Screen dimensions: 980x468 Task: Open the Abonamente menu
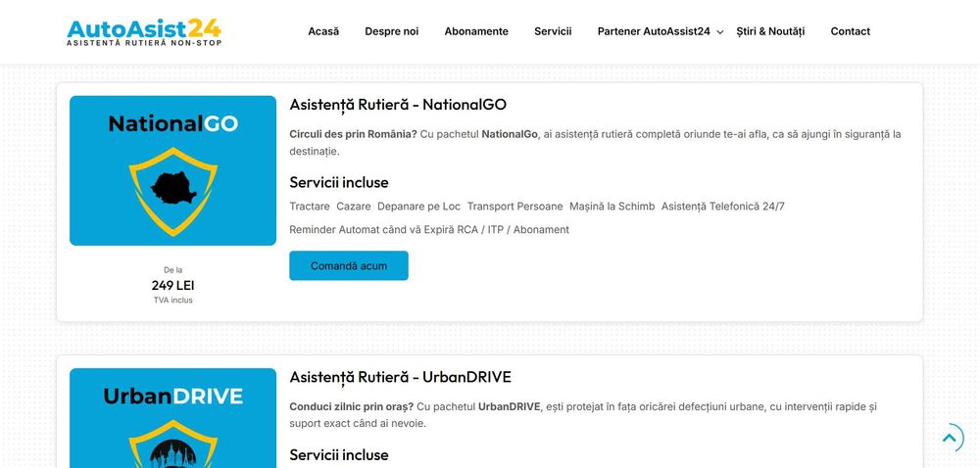pos(476,31)
